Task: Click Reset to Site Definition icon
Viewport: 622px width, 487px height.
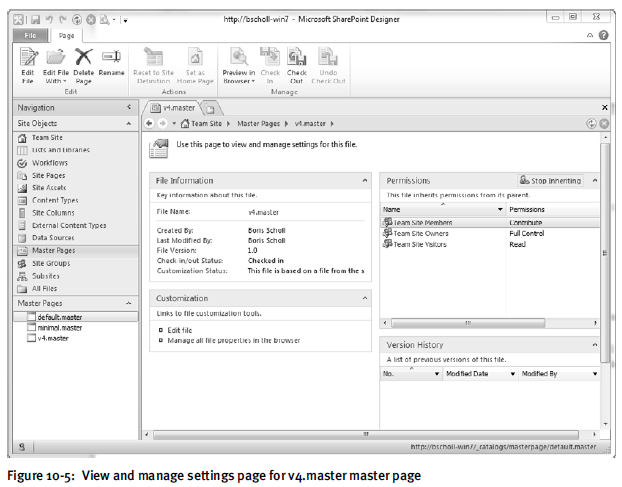Action: point(154,57)
